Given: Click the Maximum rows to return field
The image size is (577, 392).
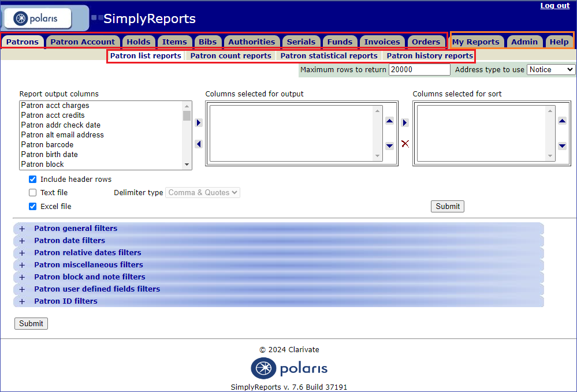Looking at the screenshot, I should (419, 69).
